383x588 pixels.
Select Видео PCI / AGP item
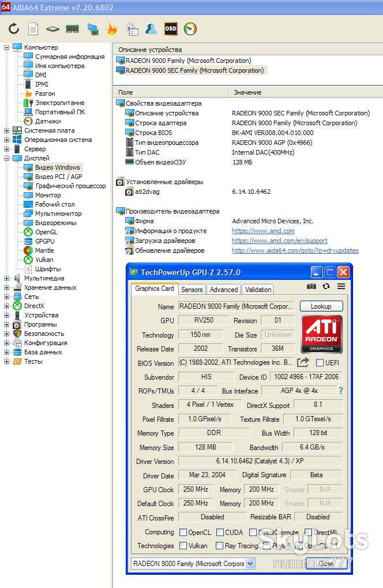coord(58,177)
